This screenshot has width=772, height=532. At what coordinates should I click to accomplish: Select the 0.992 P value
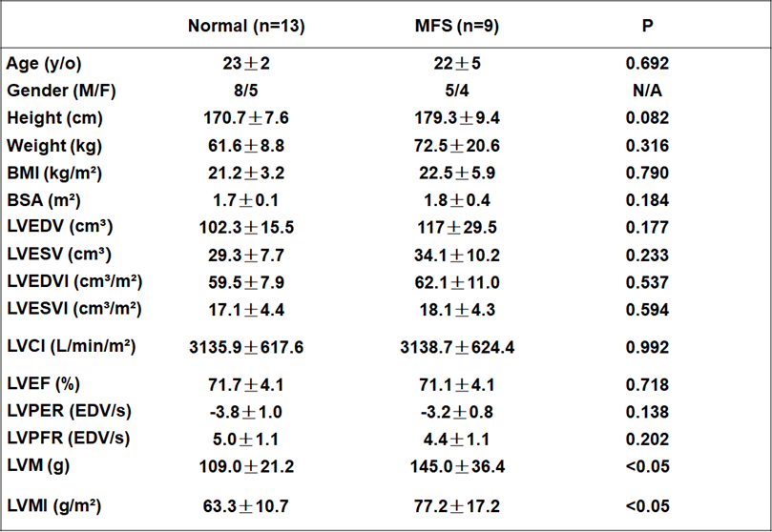point(647,348)
